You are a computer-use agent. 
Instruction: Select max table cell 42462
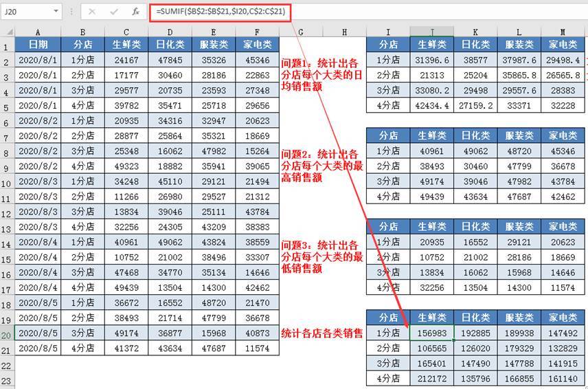563,197
